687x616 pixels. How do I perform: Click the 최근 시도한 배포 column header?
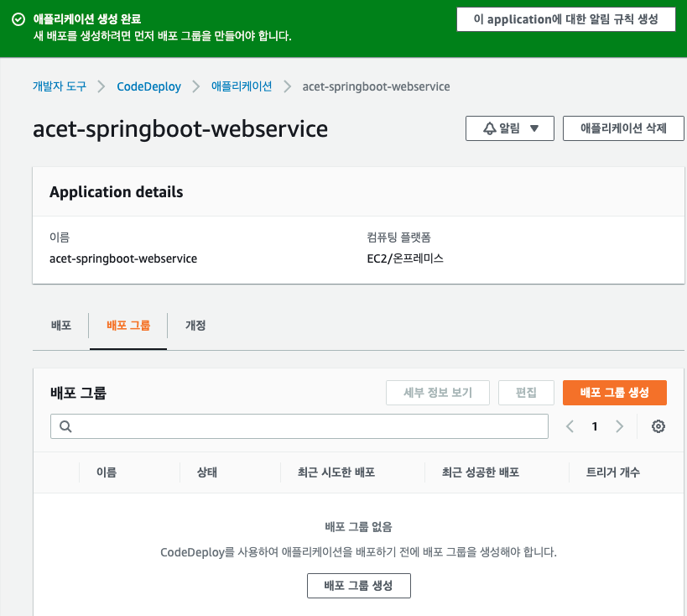coord(336,472)
